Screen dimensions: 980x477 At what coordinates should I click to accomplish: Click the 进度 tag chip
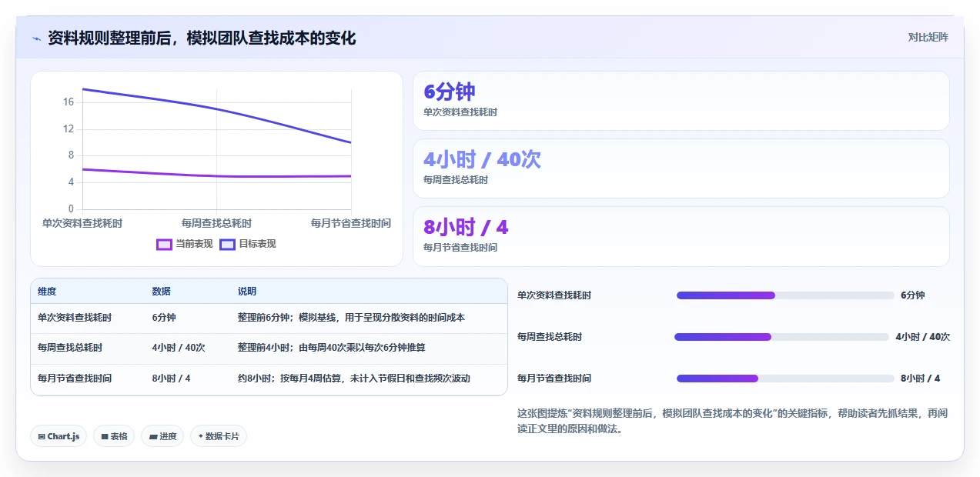tap(162, 436)
